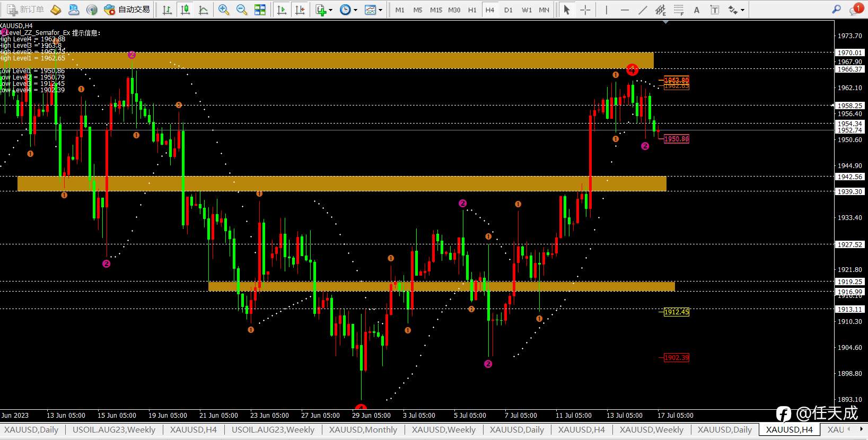Switch chart to bar chart mode
Screen dimensions: 868x440
click(x=167, y=10)
